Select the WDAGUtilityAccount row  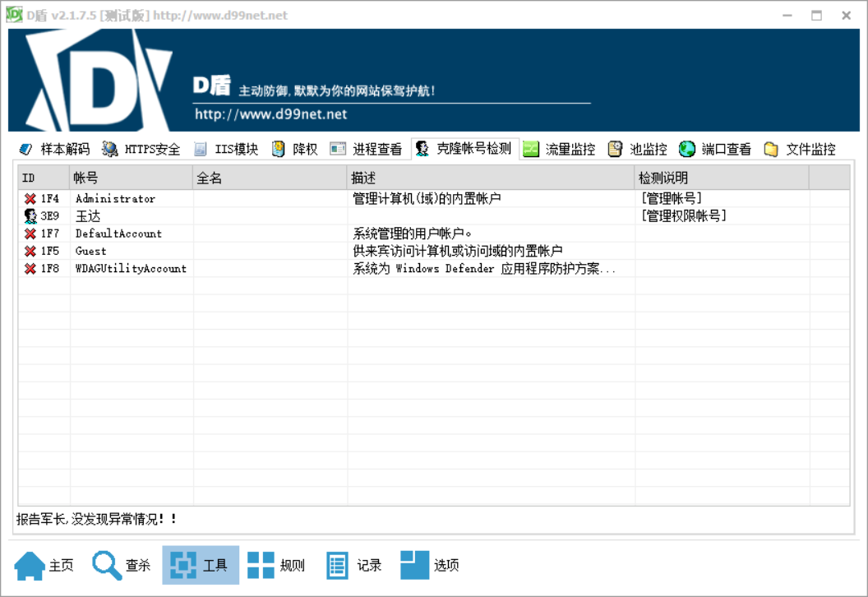tap(433, 269)
